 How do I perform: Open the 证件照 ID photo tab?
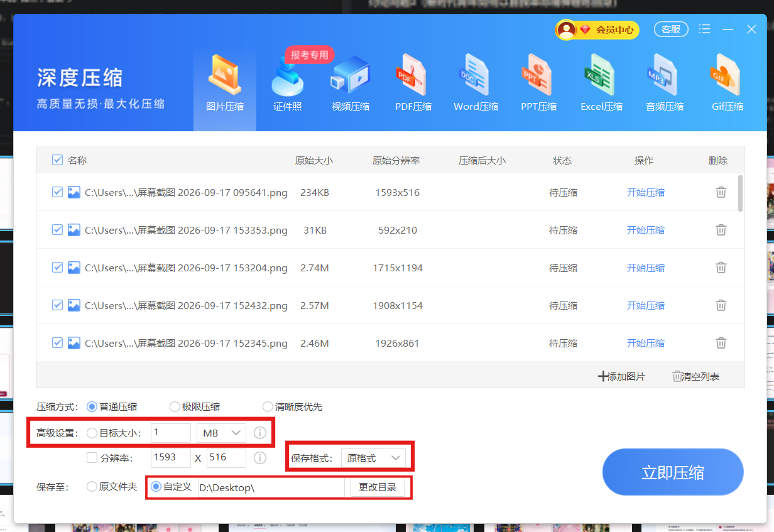(x=287, y=84)
